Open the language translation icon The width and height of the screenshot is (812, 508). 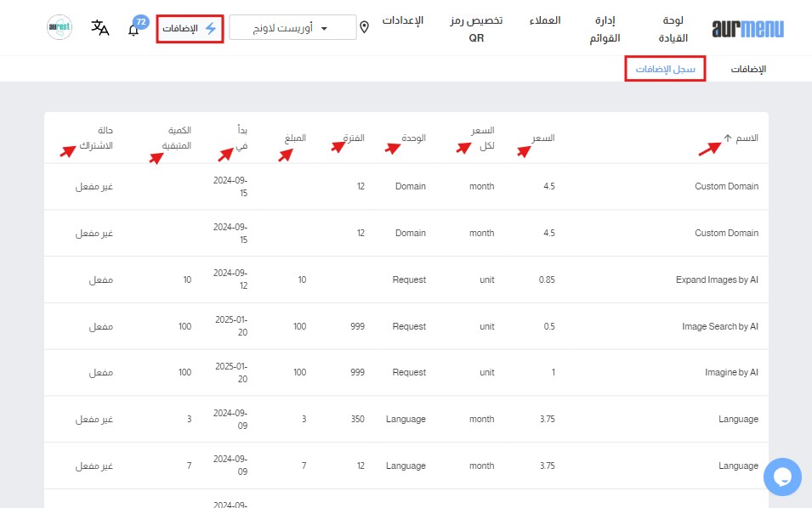pos(100,28)
